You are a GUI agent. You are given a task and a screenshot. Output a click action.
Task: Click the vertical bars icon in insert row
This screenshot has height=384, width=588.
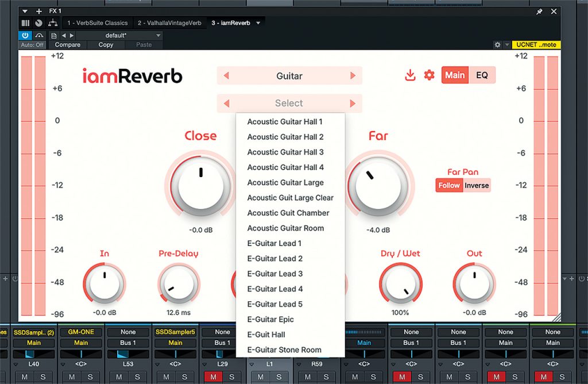(25, 23)
